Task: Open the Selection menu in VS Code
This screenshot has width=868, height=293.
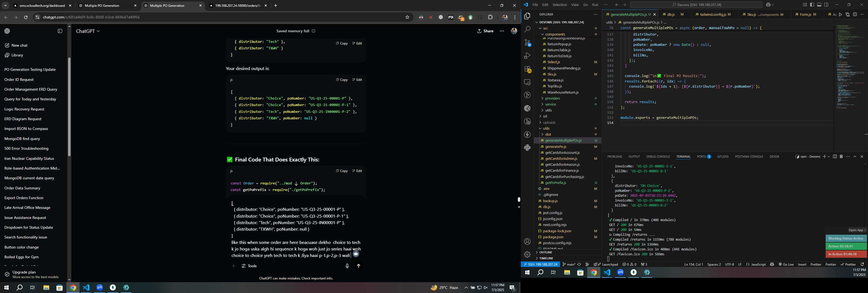Action: (560, 5)
